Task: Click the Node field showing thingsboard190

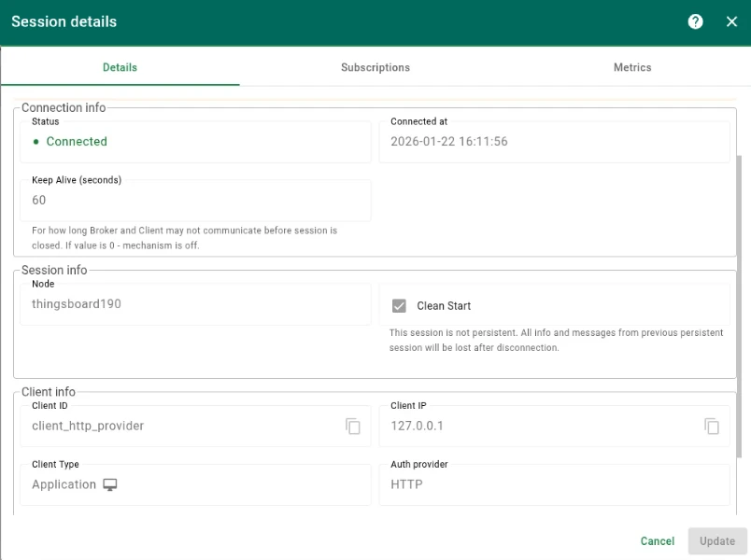Action: tap(195, 304)
